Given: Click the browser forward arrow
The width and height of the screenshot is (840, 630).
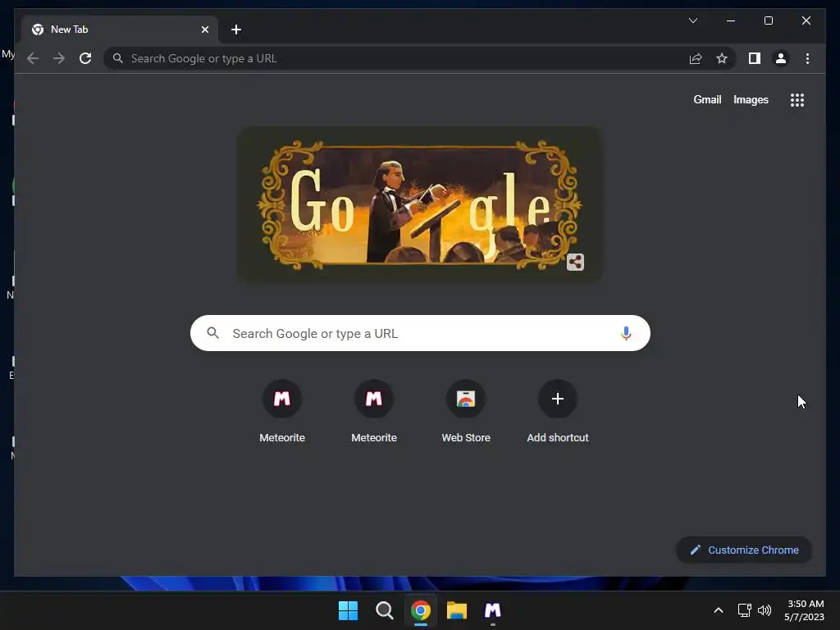Looking at the screenshot, I should click(59, 58).
